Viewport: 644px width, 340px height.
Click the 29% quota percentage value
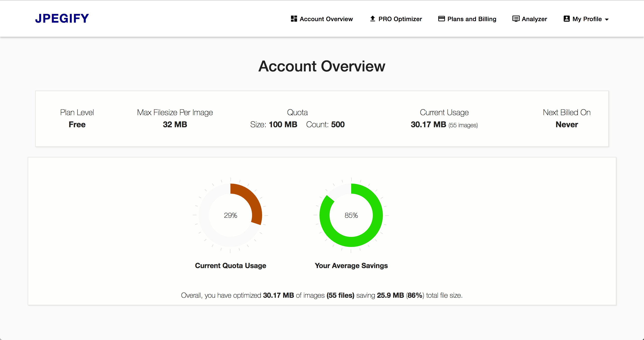click(230, 215)
